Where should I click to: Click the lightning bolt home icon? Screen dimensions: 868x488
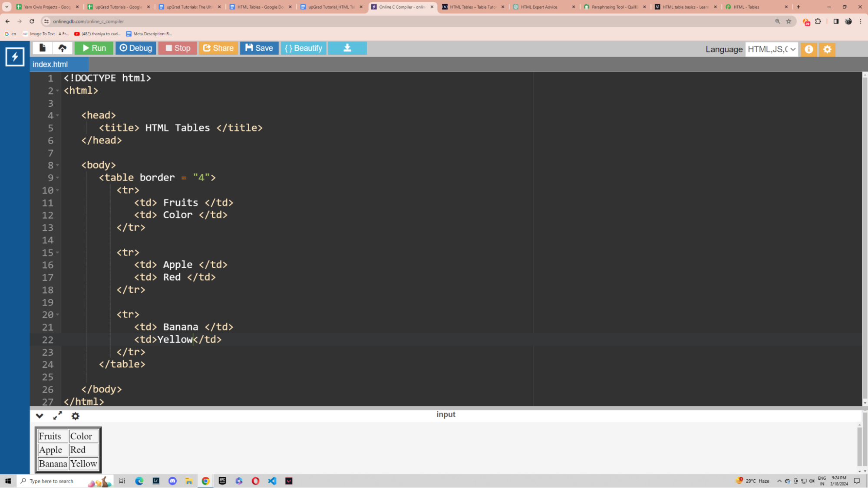click(15, 56)
